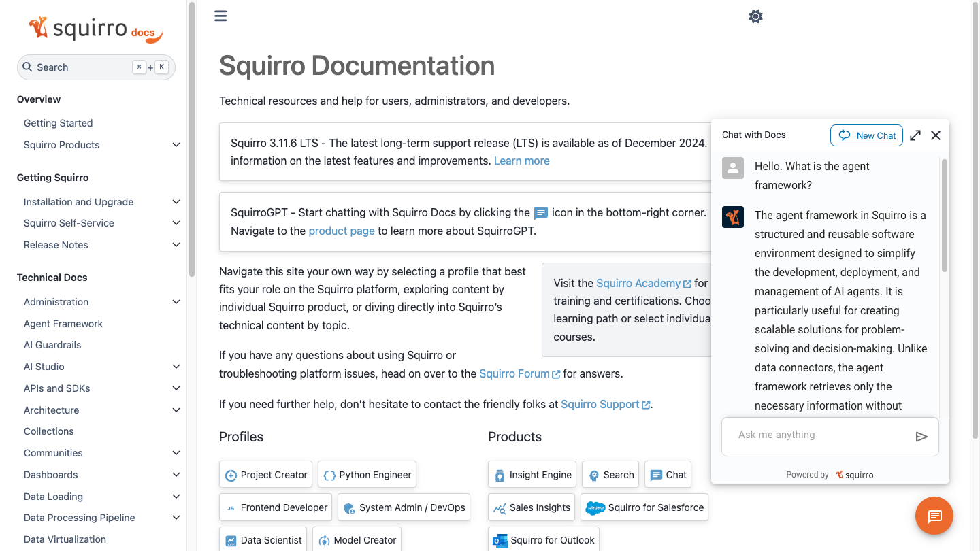This screenshot has width=980, height=551.
Task: Click the Frontend Developer JS icon
Action: [x=231, y=508]
